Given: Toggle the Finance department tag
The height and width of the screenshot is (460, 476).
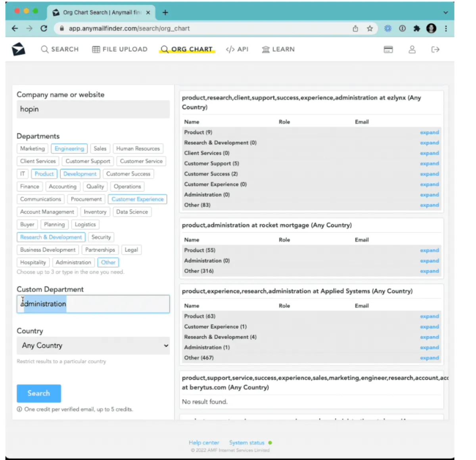Looking at the screenshot, I should click(x=30, y=187).
